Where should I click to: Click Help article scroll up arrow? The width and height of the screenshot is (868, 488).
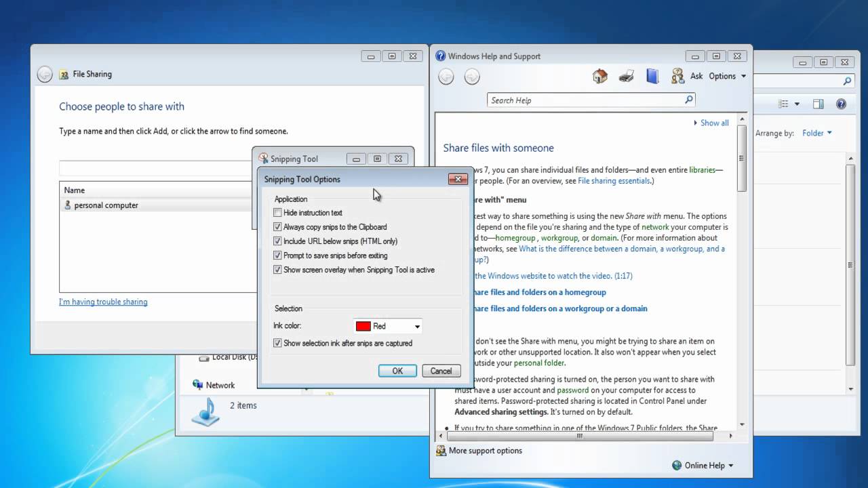(742, 119)
